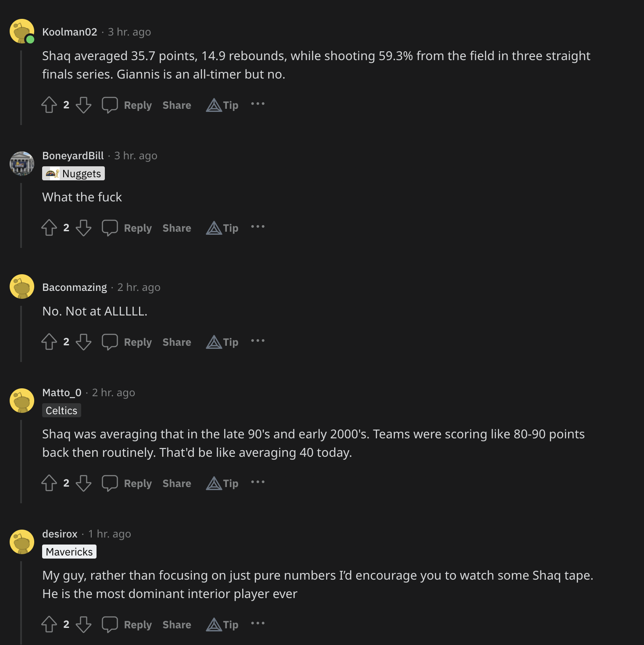This screenshot has width=644, height=645.
Task: Click BoneyardBill's avatar picture
Action: 22,163
